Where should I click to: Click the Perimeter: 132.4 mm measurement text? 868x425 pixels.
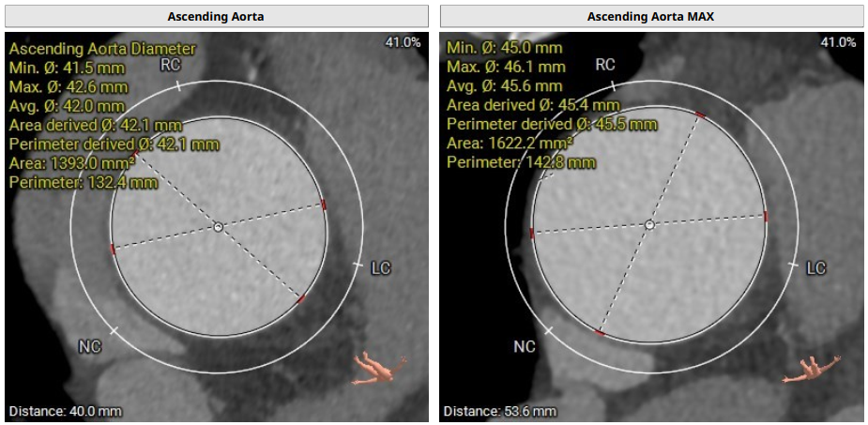point(83,182)
